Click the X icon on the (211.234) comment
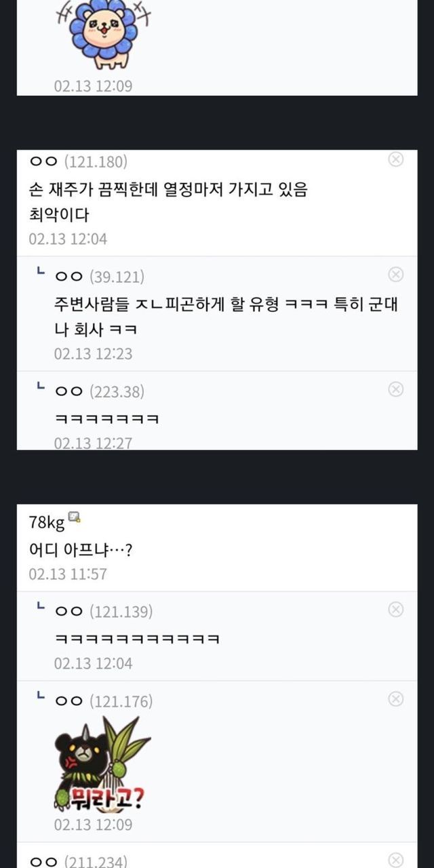Image resolution: width=434 pixels, height=868 pixels. coord(395,860)
